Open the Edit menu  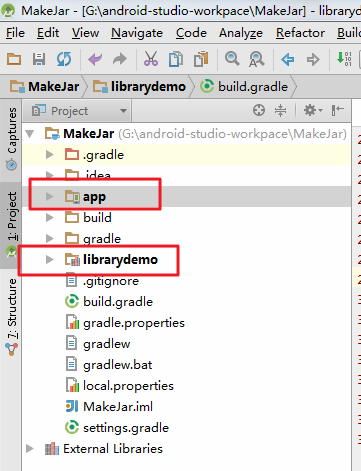pos(48,33)
